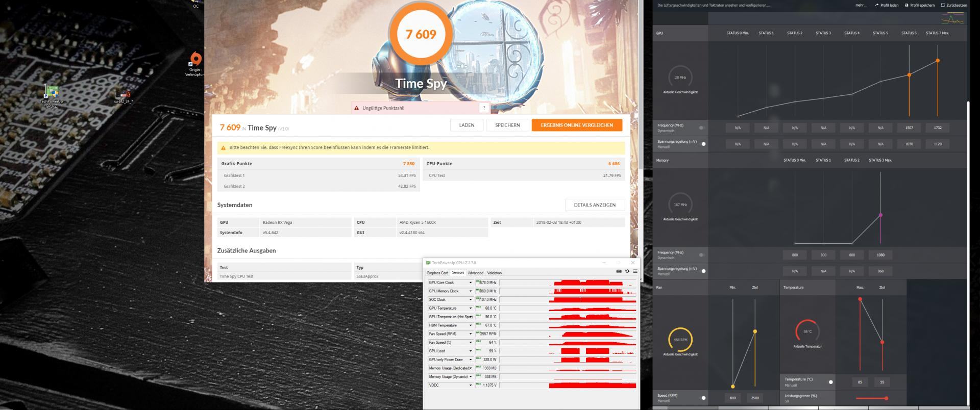980x410 pixels.
Task: Click the Status 6 GPU frequency slider handle
Action: click(x=909, y=75)
